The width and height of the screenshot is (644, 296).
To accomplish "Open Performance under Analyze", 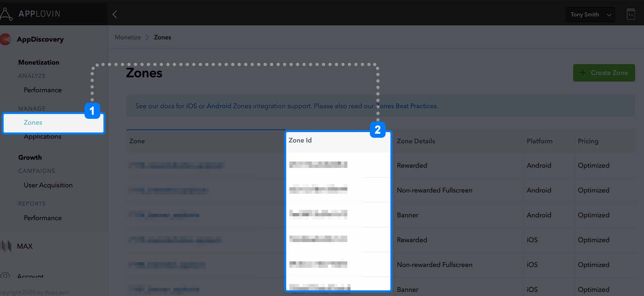I will 43,90.
